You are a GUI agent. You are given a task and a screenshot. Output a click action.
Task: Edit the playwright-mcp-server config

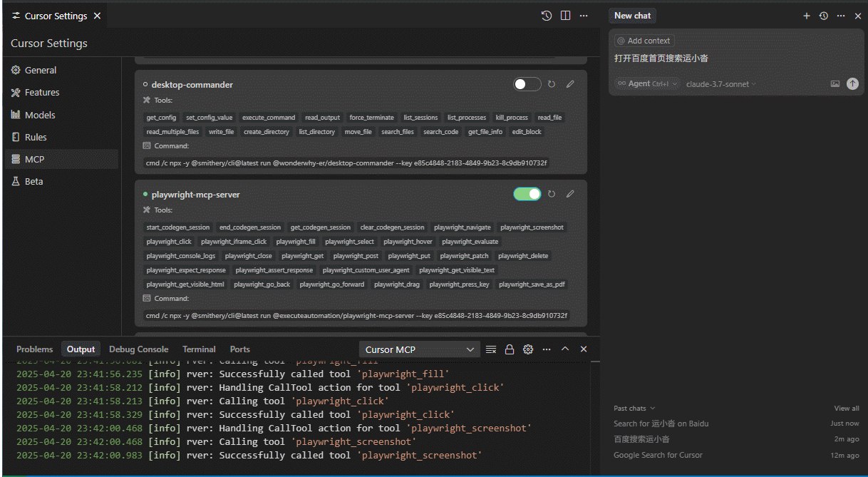tap(570, 194)
